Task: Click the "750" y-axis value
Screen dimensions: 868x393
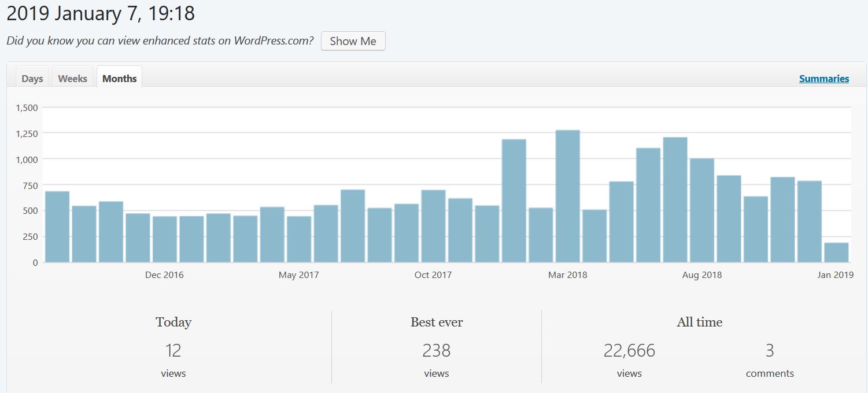Action: click(31, 185)
